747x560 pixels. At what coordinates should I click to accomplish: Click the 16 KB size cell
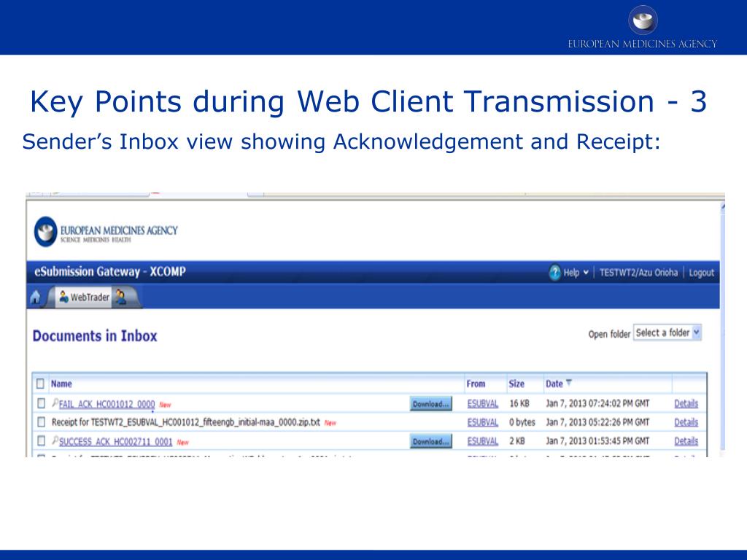519,404
